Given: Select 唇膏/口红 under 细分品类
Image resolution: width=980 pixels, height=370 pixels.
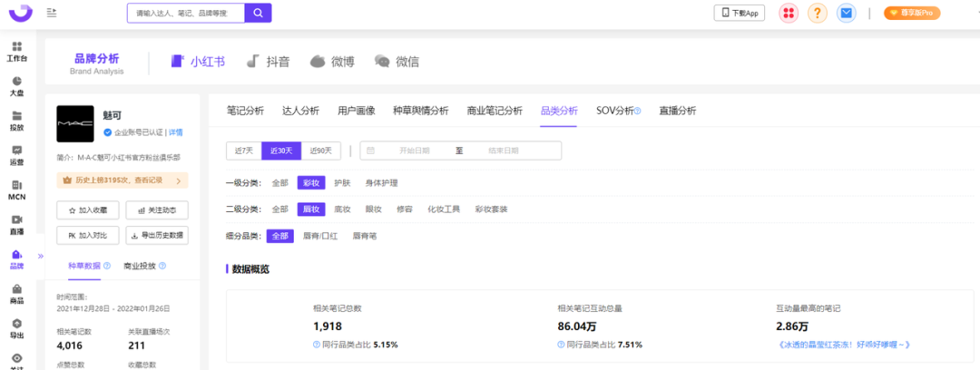Looking at the screenshot, I should [320, 237].
